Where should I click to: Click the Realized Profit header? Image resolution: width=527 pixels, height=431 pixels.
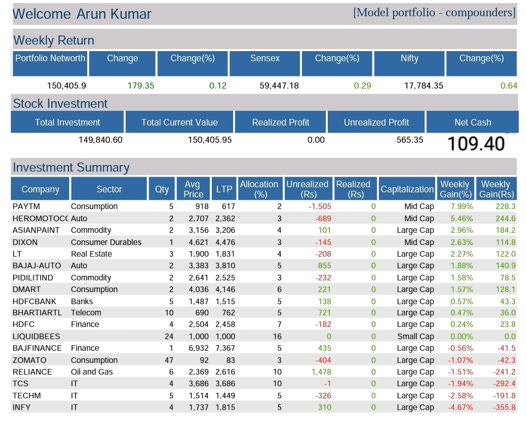tap(280, 122)
